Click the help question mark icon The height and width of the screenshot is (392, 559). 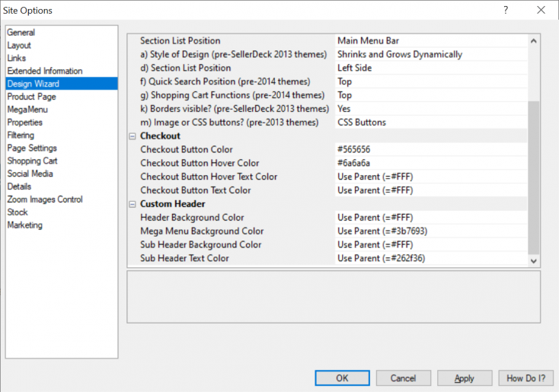(x=506, y=10)
